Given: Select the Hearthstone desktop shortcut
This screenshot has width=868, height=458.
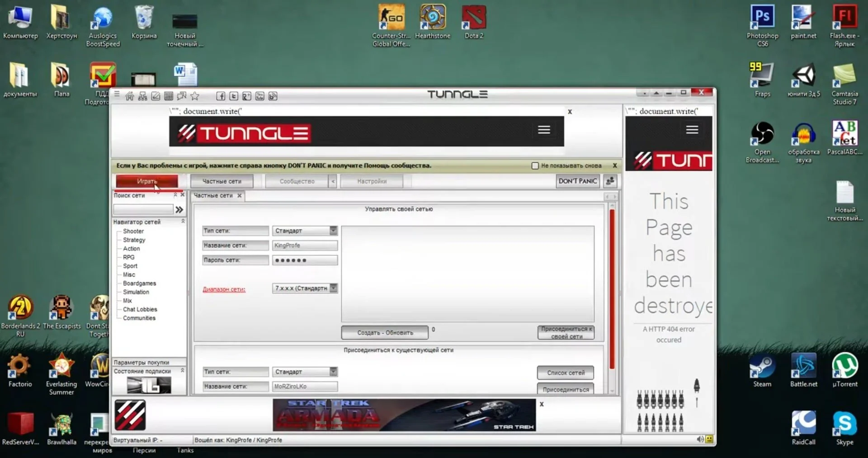Looking at the screenshot, I should point(433,22).
